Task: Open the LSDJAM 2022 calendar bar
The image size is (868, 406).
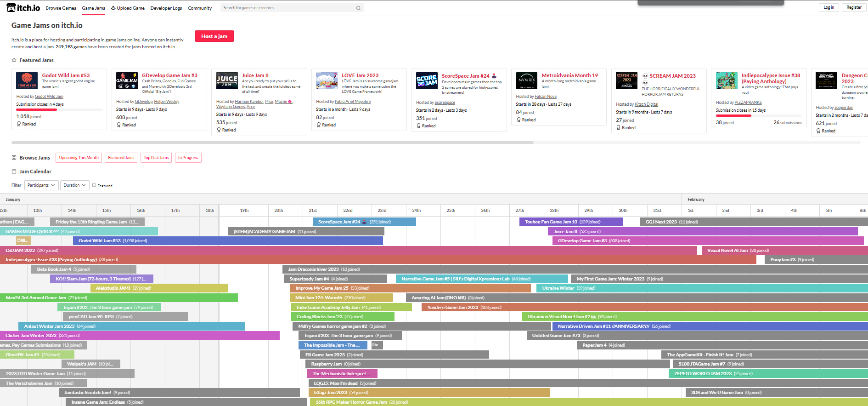Action: tap(348, 251)
